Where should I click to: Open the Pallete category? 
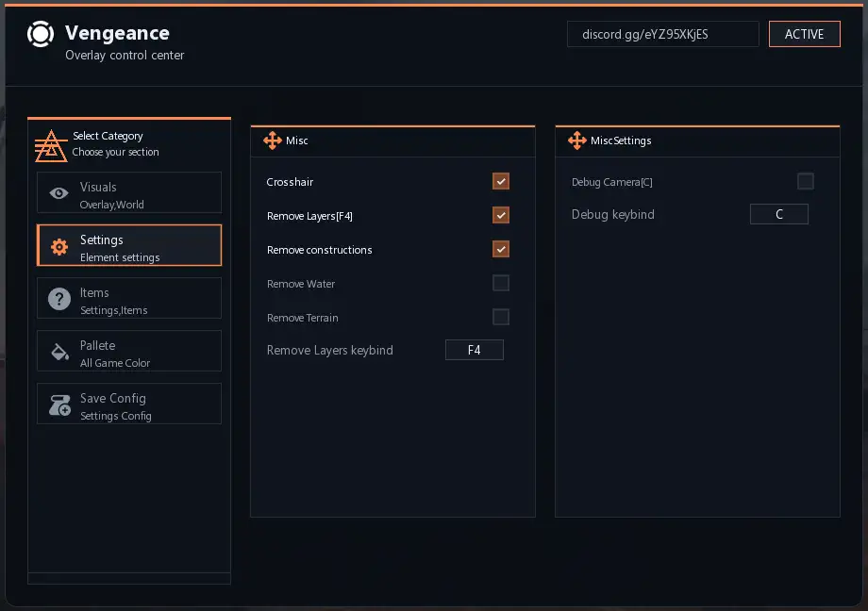[129, 351]
